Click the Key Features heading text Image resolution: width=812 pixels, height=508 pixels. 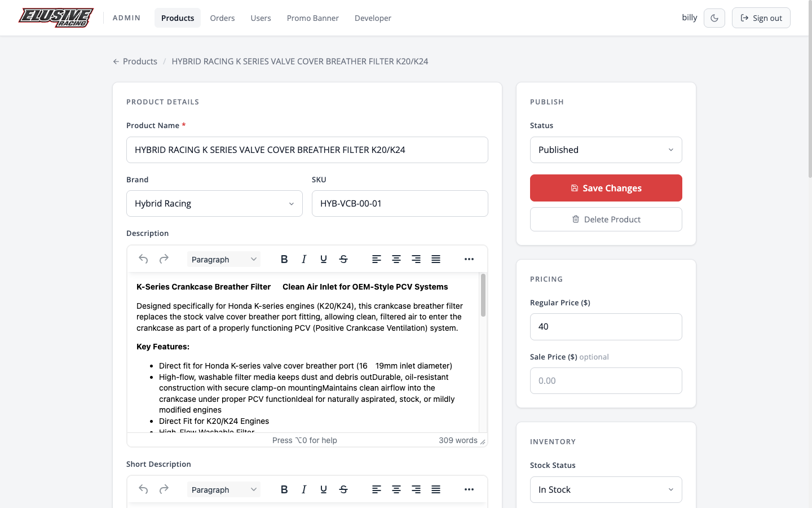pyautogui.click(x=163, y=347)
